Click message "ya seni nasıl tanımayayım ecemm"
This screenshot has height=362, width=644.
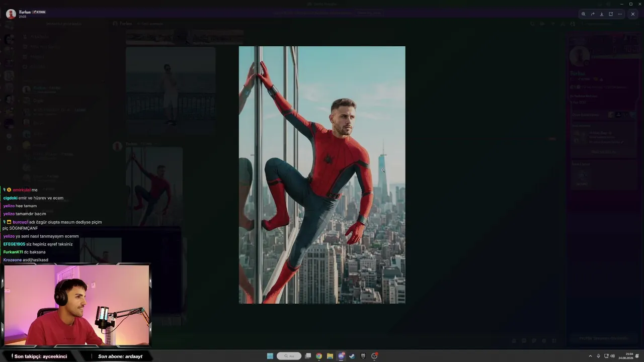[x=47, y=236]
